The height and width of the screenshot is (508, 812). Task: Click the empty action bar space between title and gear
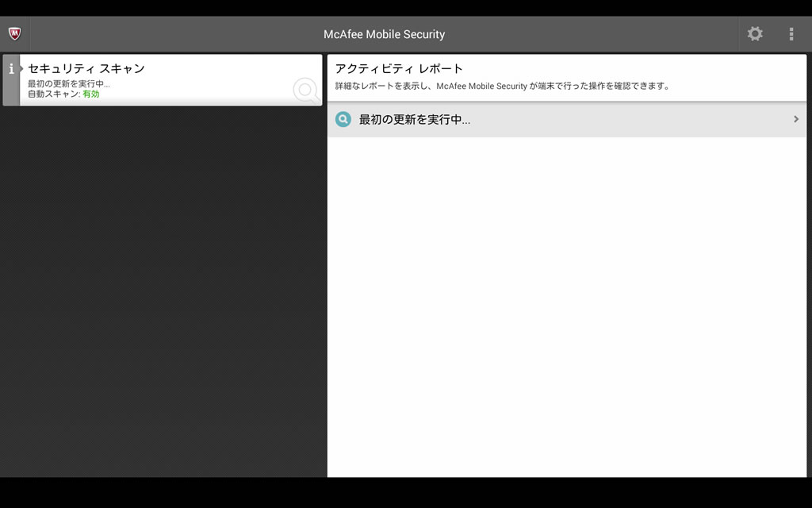click(595, 34)
